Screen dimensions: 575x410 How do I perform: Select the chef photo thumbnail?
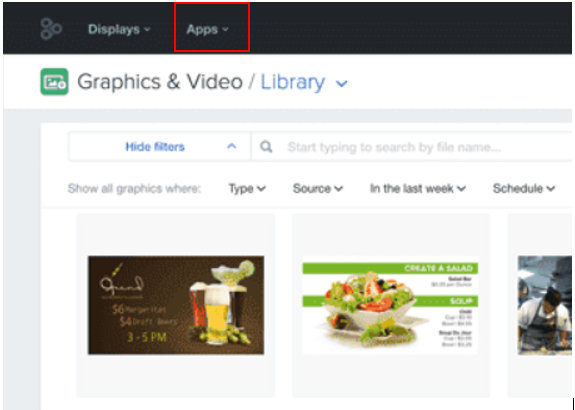tap(545, 305)
